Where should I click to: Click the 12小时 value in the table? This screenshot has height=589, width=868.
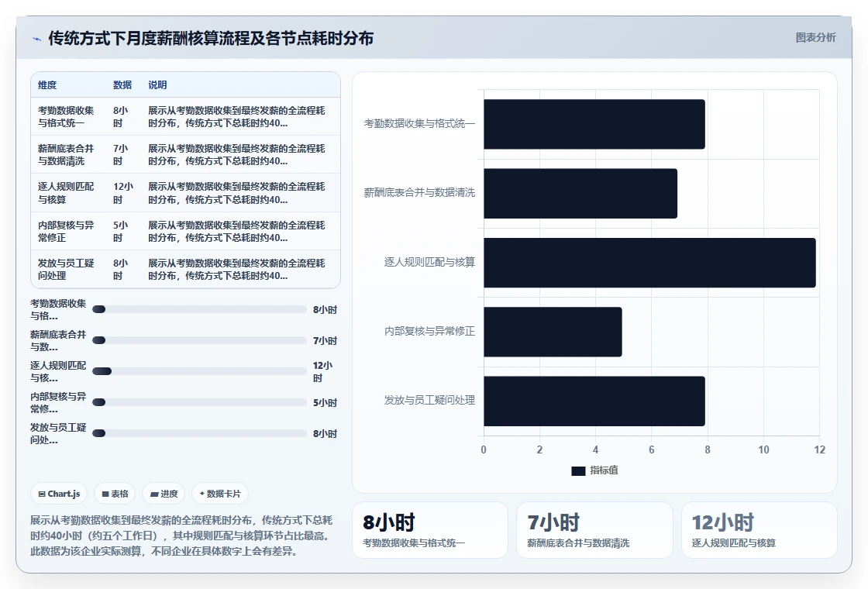click(123, 193)
